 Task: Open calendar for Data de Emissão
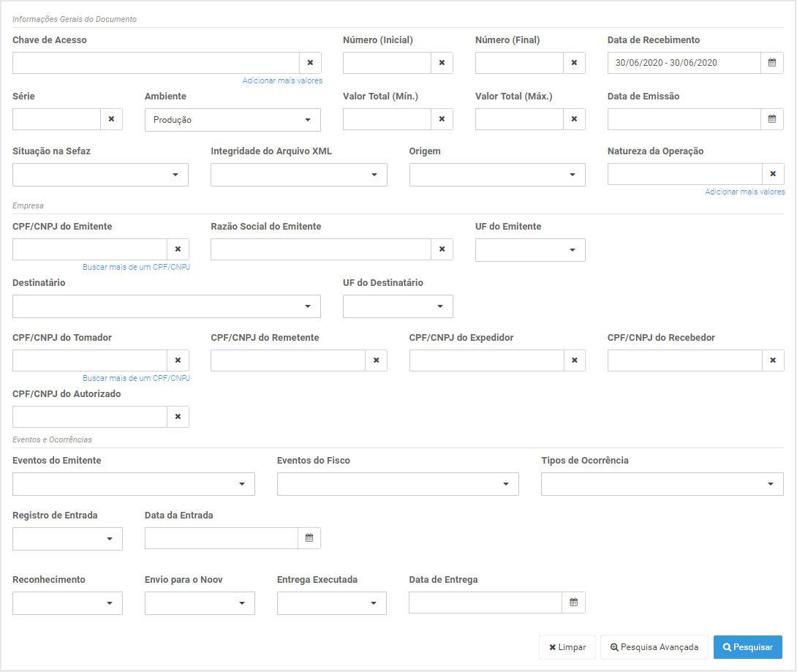[x=772, y=119]
